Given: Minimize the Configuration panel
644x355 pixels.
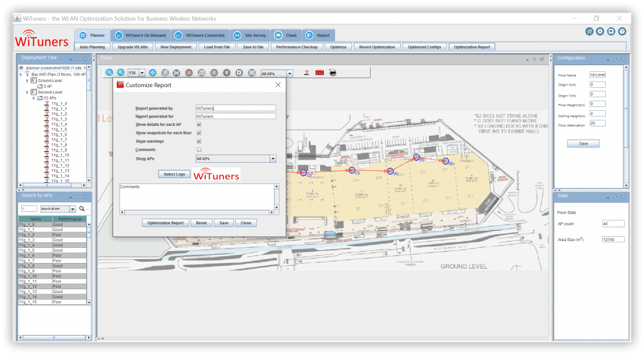Looking at the screenshot, I should tap(608, 59).
